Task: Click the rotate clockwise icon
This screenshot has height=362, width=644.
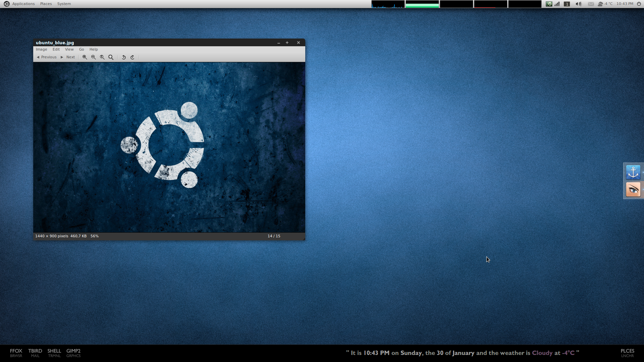Action: [x=132, y=57]
